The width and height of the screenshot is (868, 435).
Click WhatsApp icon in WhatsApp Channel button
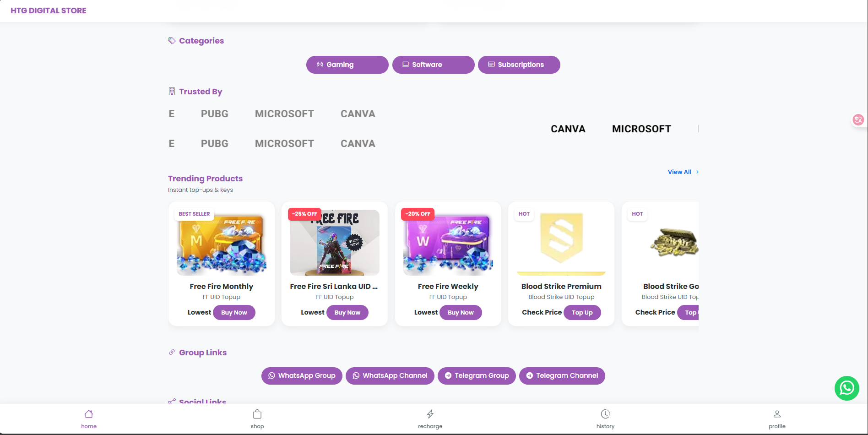coord(356,375)
